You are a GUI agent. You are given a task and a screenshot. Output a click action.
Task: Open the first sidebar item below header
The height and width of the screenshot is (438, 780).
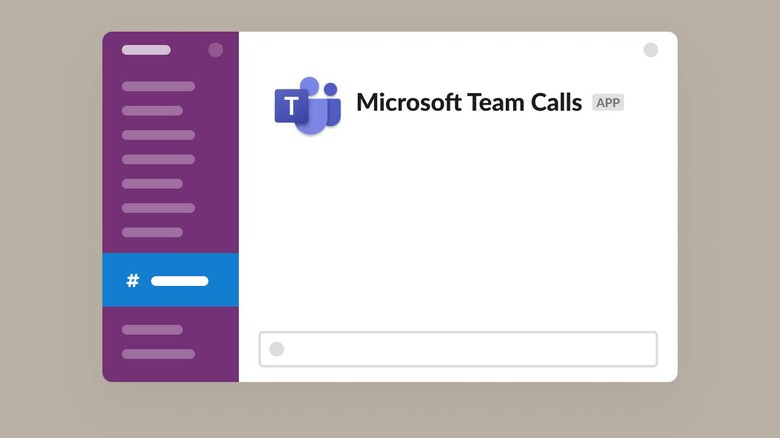[158, 86]
